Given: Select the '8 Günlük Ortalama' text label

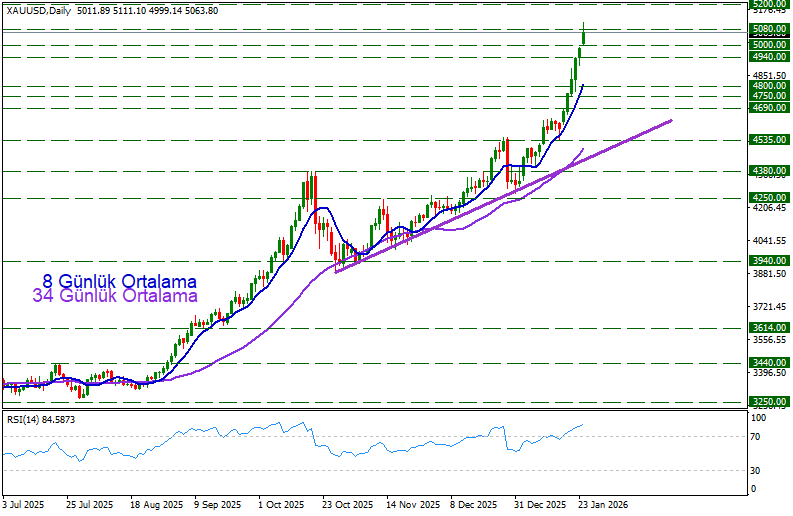Looking at the screenshot, I should pos(119,281).
